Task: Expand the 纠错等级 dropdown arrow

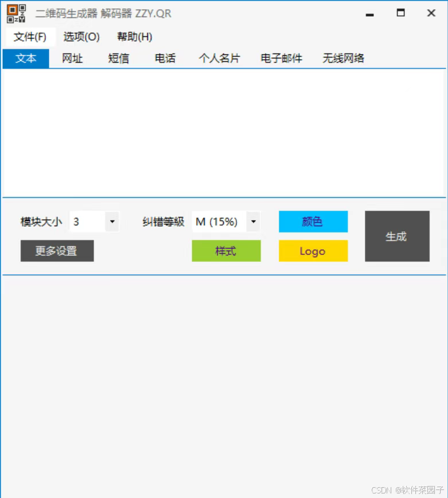Action: (254, 221)
